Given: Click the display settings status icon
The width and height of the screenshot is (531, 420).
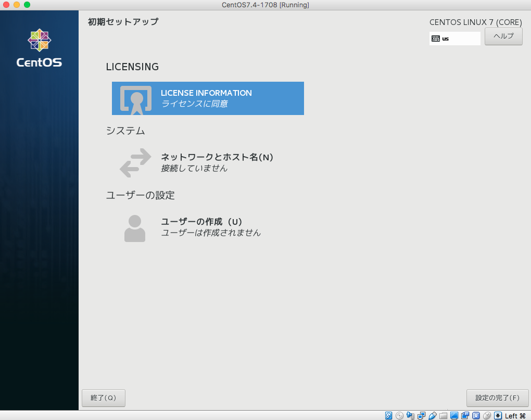Looking at the screenshot, I should coord(454,416).
